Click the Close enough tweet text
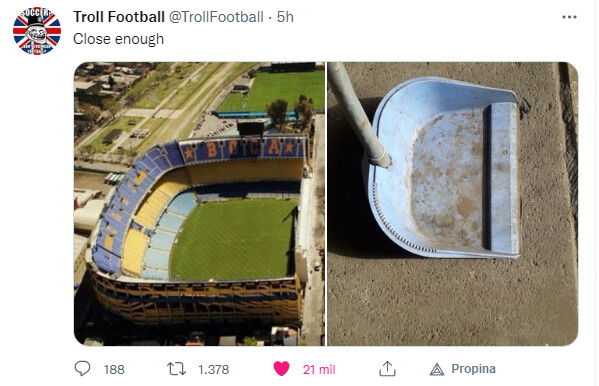Viewport: 599px width, 386px height. tap(118, 39)
